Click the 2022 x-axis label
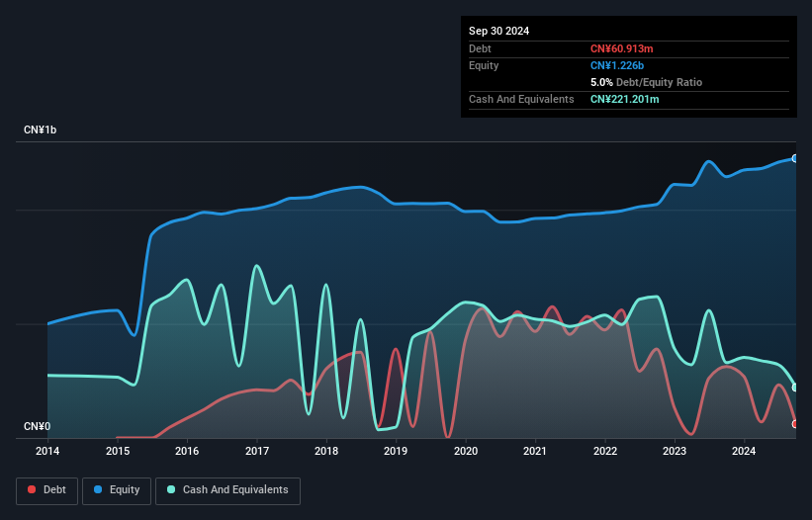Image resolution: width=812 pixels, height=520 pixels. pos(605,451)
